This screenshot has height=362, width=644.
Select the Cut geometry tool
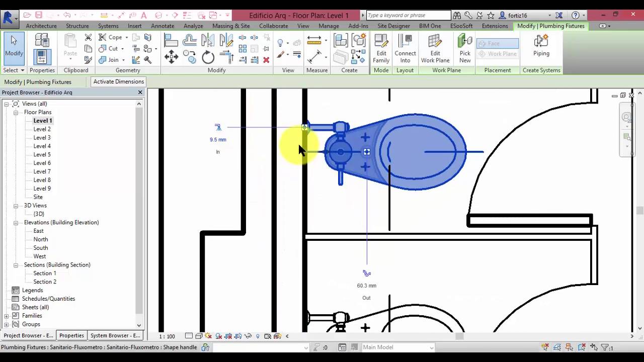pos(109,49)
